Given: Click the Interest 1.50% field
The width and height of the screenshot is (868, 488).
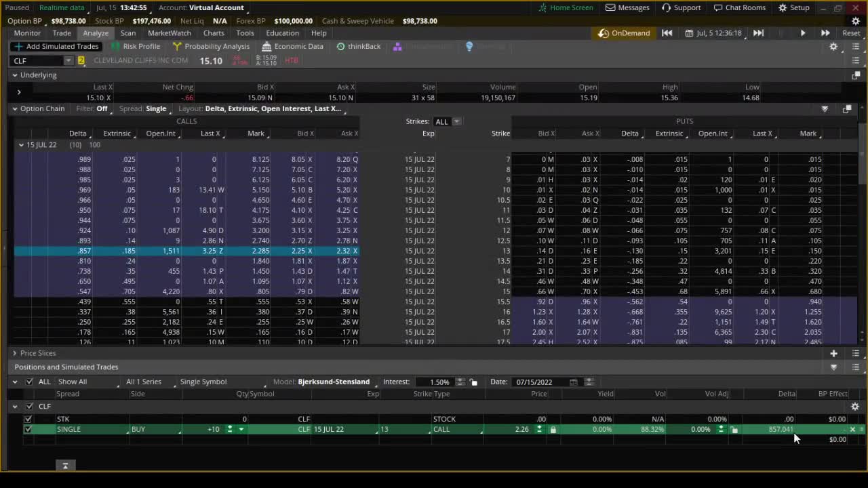Looking at the screenshot, I should (434, 382).
